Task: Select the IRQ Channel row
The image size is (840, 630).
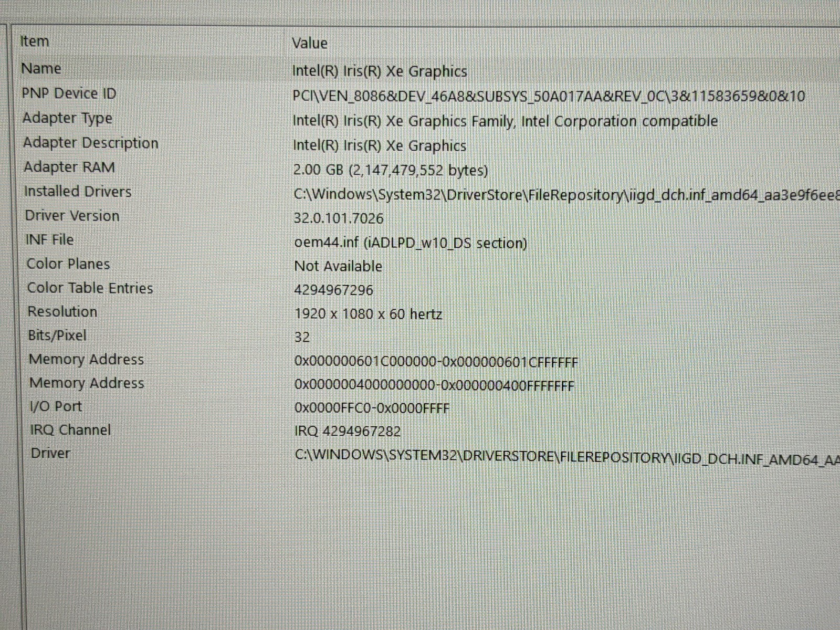Action: click(x=70, y=430)
